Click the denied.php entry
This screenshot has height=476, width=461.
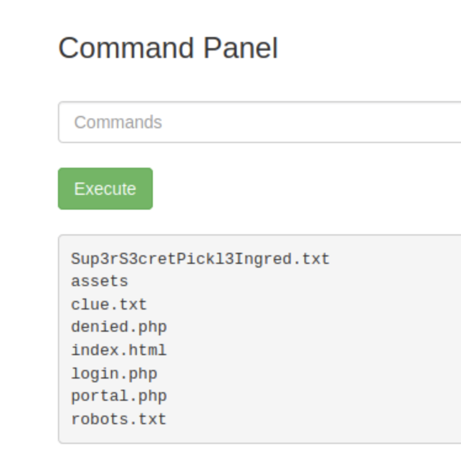pyautogui.click(x=118, y=327)
